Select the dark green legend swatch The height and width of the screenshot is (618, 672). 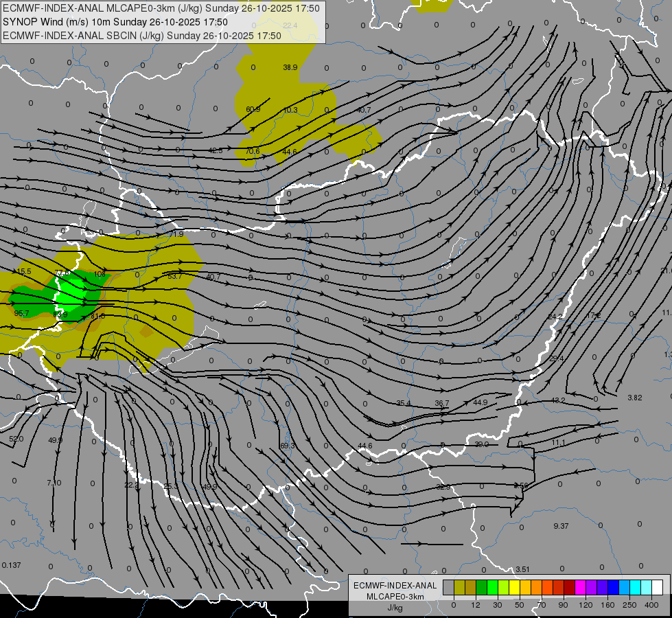pyautogui.click(x=481, y=587)
